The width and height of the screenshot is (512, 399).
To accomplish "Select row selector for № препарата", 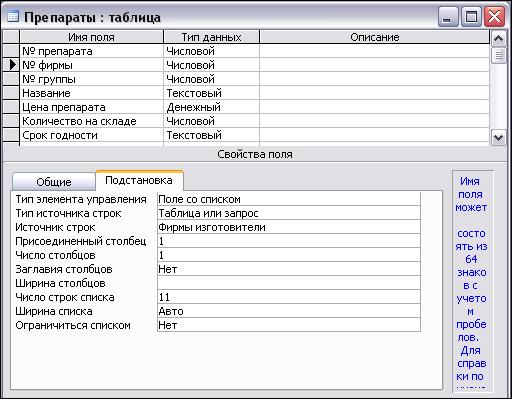I will 11,51.
